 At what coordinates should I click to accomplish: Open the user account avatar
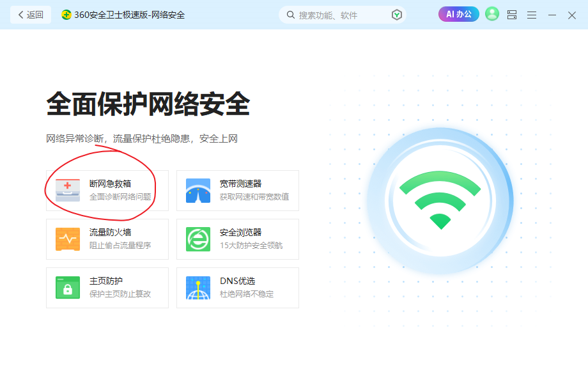[491, 13]
